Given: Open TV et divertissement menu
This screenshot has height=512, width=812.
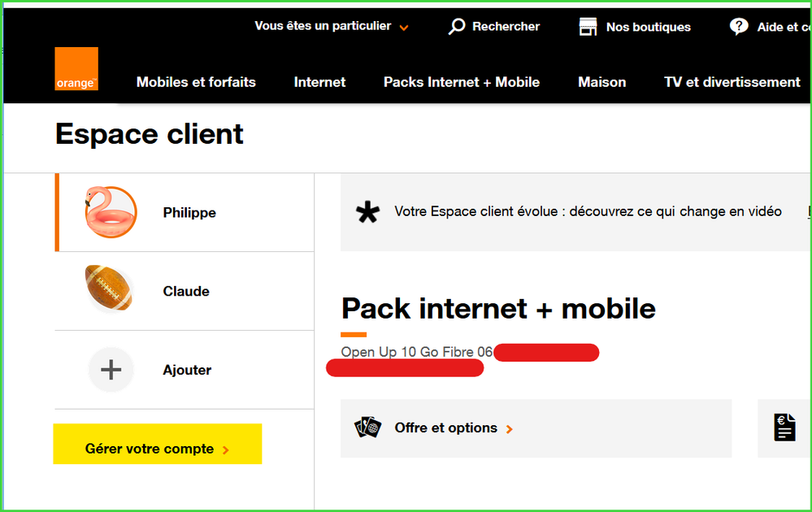Looking at the screenshot, I should (x=732, y=82).
